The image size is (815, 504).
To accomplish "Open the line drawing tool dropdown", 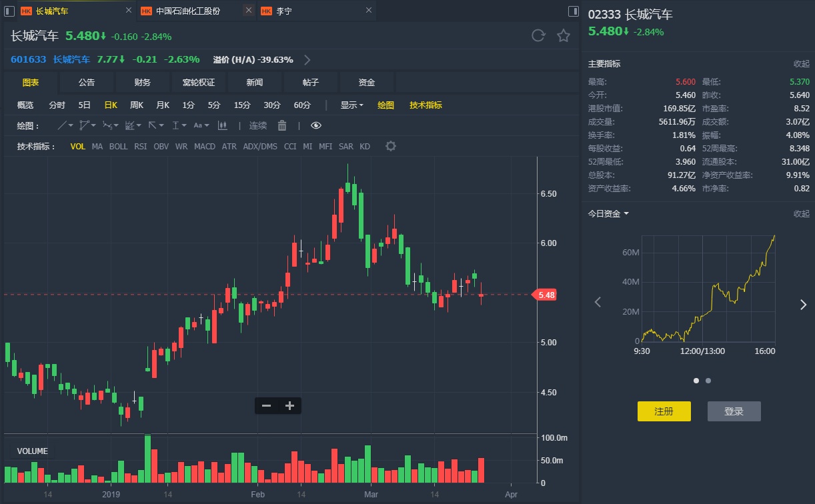I will 65,125.
